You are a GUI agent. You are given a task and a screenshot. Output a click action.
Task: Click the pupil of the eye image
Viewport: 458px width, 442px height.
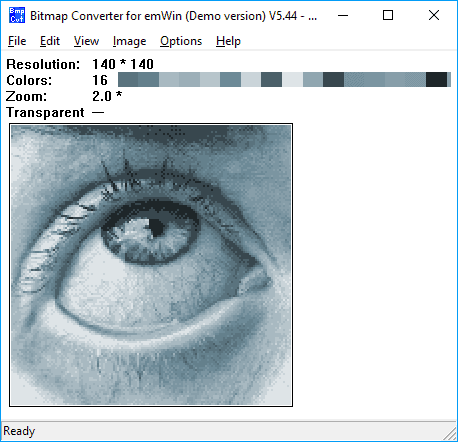tap(156, 228)
